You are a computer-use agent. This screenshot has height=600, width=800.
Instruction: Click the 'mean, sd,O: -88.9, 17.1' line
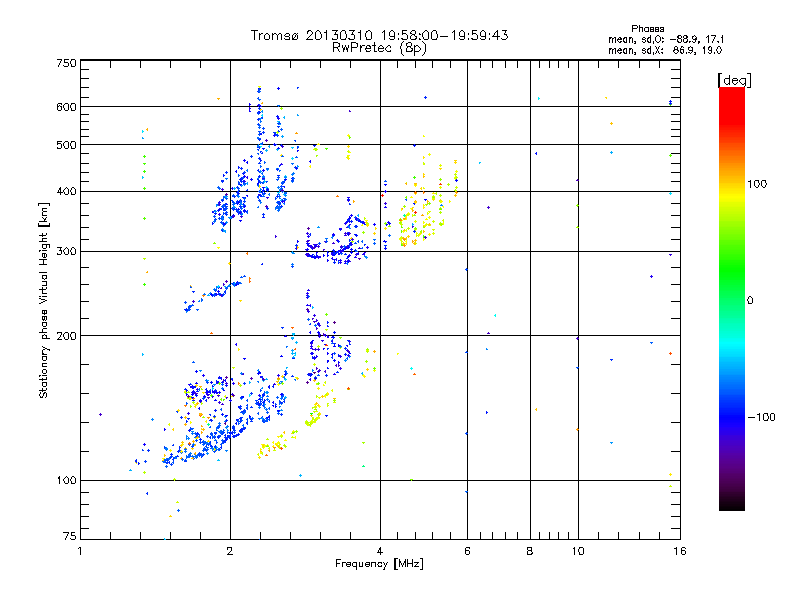click(665, 39)
